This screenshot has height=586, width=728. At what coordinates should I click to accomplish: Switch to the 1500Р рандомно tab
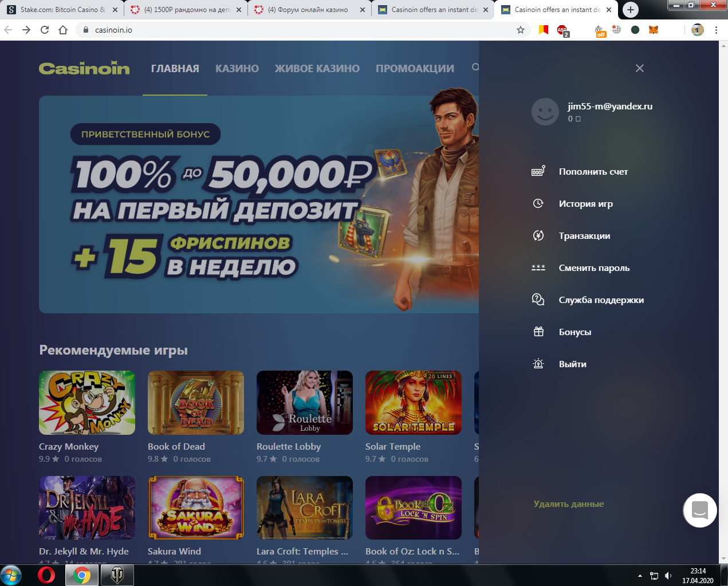[x=186, y=10]
